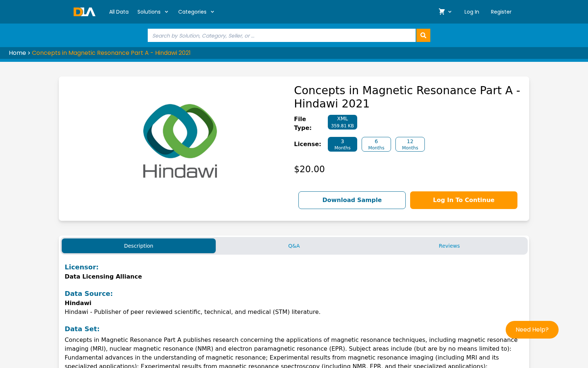Choose the 12 Months license
Screen dimensions: 588x368
[410, 144]
